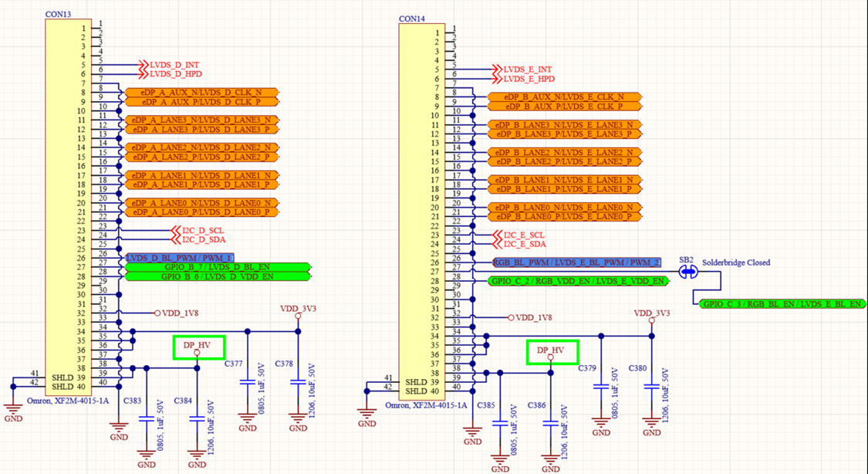
Task: Select green port GPIO_B_7 / LVDS_D_BL_EN
Action: (218, 267)
